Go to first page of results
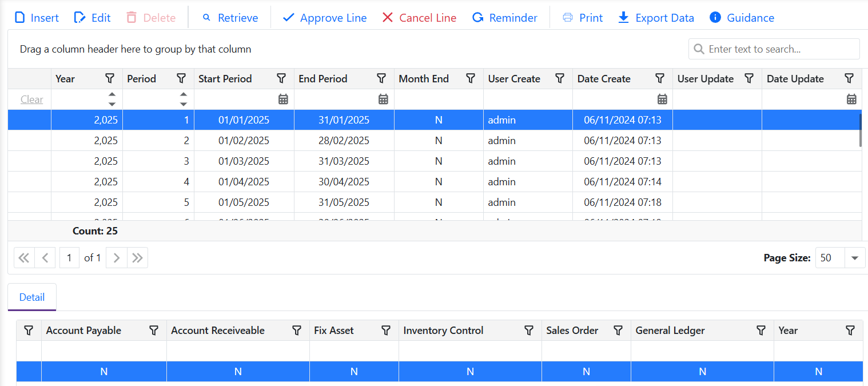Viewport: 868px width, 386px height. [24, 258]
